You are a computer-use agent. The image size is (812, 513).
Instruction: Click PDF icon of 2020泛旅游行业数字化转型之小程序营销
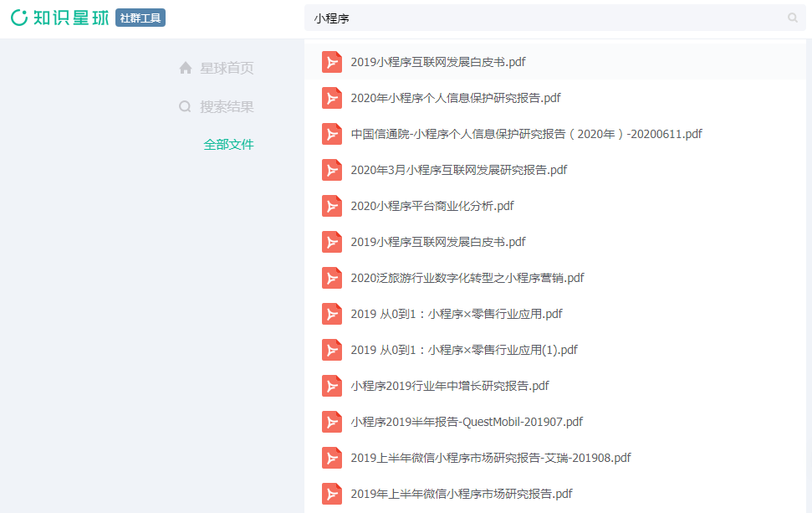click(332, 279)
